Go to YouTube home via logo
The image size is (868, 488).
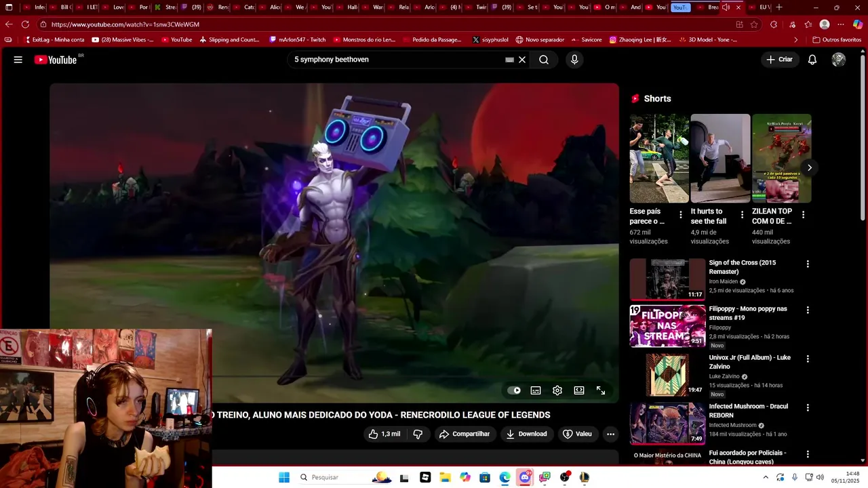pos(56,60)
